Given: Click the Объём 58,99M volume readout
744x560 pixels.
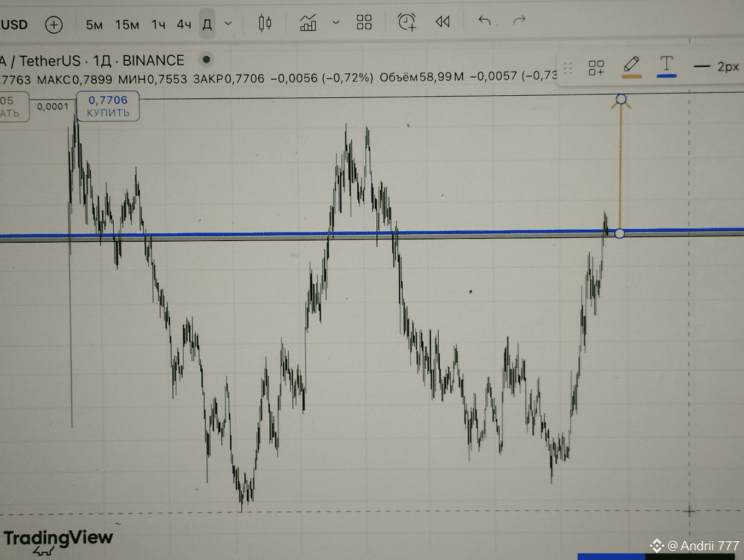Looking at the screenshot, I should pos(421,77).
